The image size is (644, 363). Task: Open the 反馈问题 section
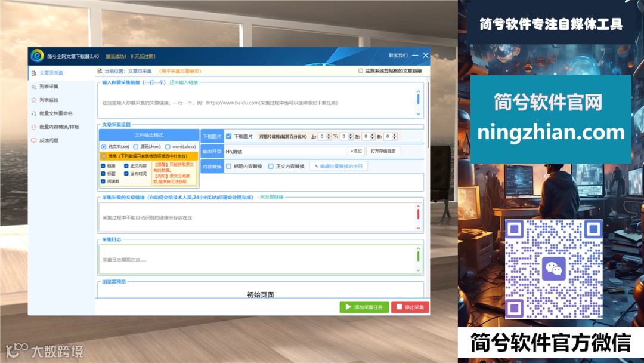click(61, 140)
